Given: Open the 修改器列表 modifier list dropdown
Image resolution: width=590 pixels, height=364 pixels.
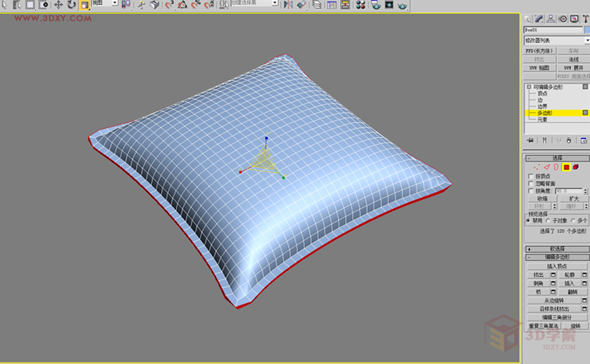Looking at the screenshot, I should (555, 41).
